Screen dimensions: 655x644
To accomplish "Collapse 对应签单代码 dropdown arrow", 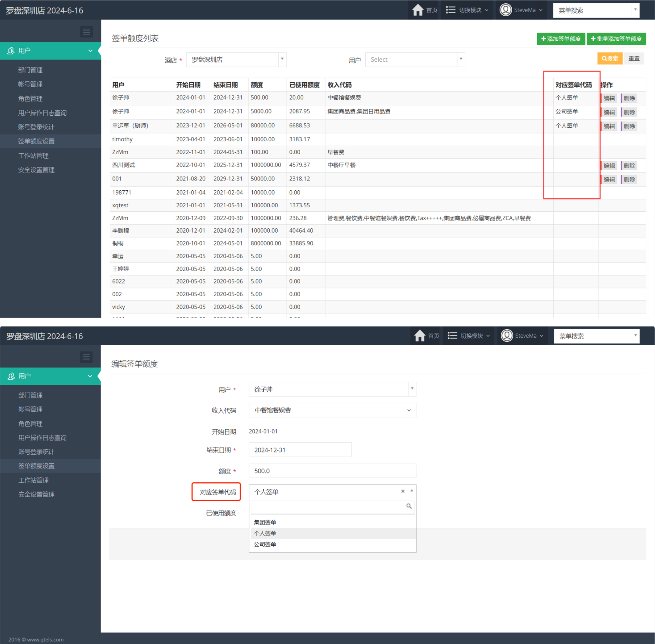I will click(412, 491).
